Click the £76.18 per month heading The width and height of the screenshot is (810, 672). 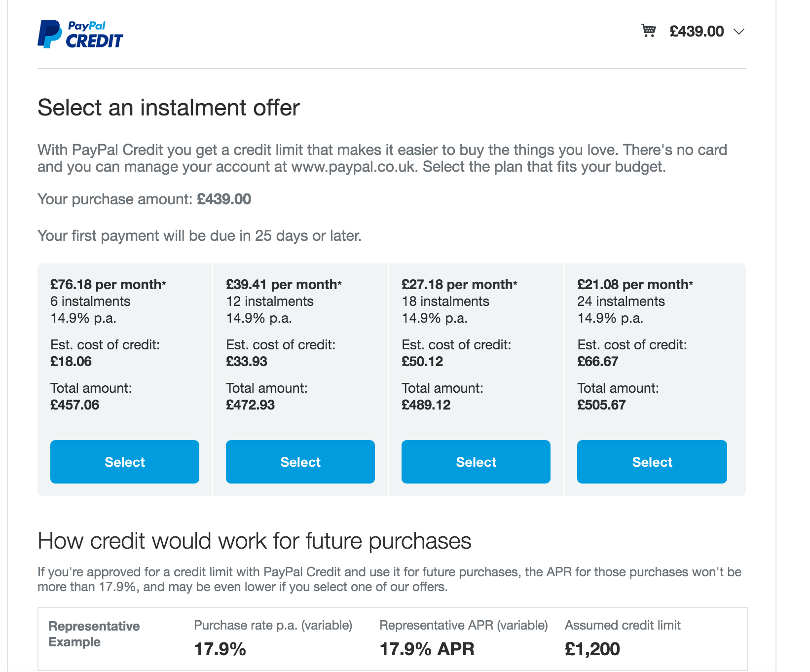point(108,285)
